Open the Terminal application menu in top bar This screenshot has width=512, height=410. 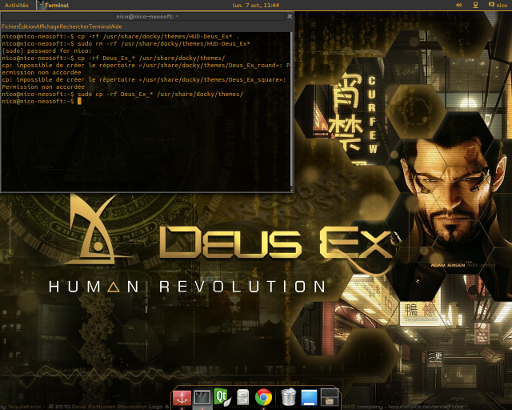(54, 5)
